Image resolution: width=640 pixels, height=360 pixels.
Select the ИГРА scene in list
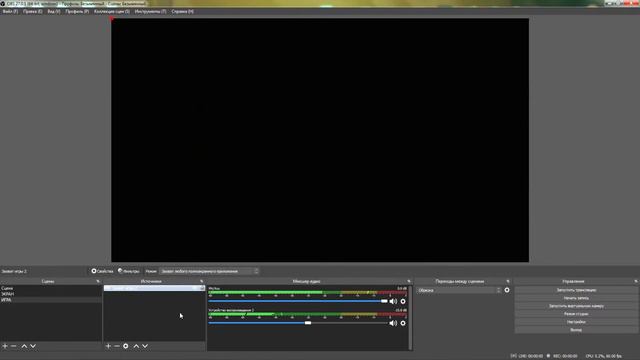[x=51, y=300]
